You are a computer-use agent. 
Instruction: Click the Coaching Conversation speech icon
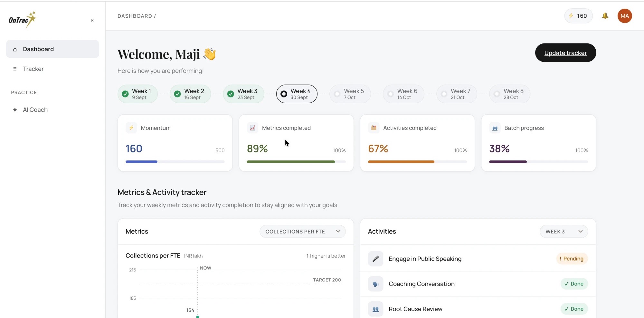click(375, 284)
